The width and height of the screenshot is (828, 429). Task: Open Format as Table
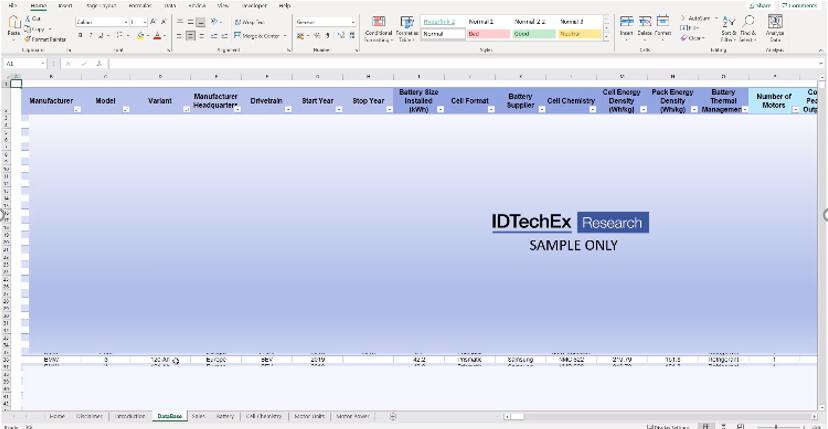click(x=407, y=29)
